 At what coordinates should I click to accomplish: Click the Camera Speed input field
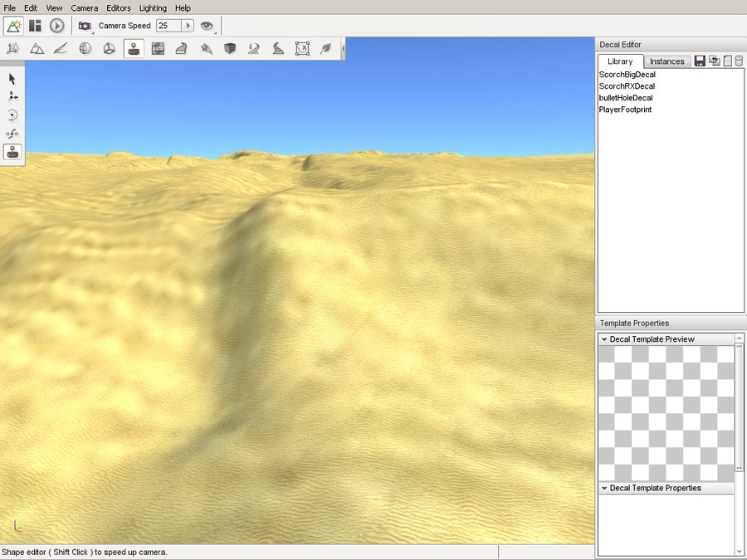pos(168,26)
